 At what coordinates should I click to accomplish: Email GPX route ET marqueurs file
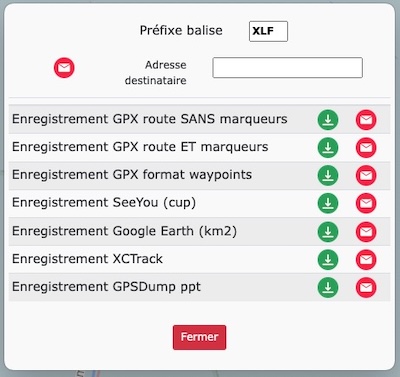[366, 148]
